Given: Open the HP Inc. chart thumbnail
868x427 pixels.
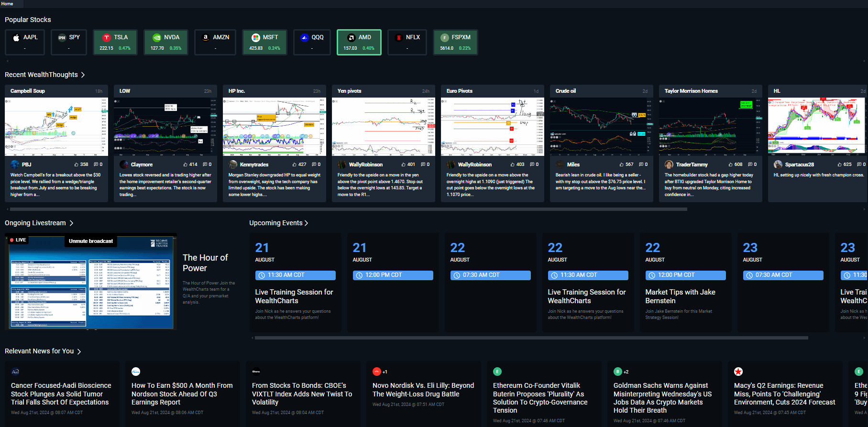Looking at the screenshot, I should click(x=275, y=127).
